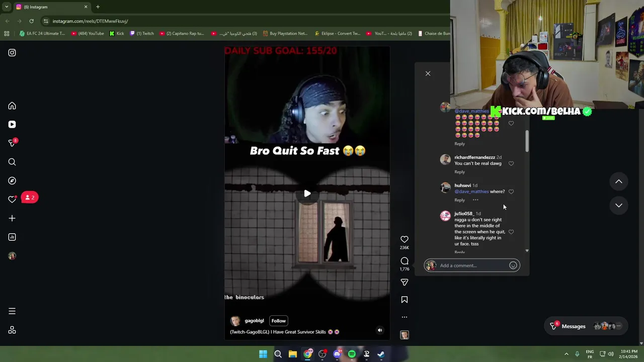Open Chrome apps grid in bookmarks bar
Viewport: 644px width, 362px height.
[x=7, y=34]
